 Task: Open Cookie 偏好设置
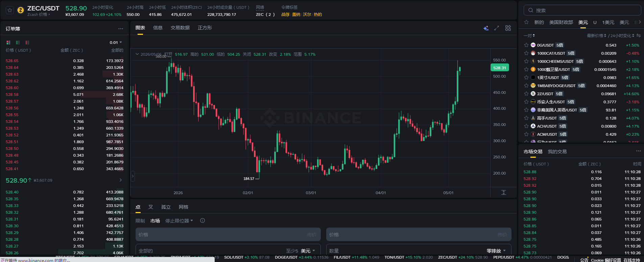pos(606,260)
